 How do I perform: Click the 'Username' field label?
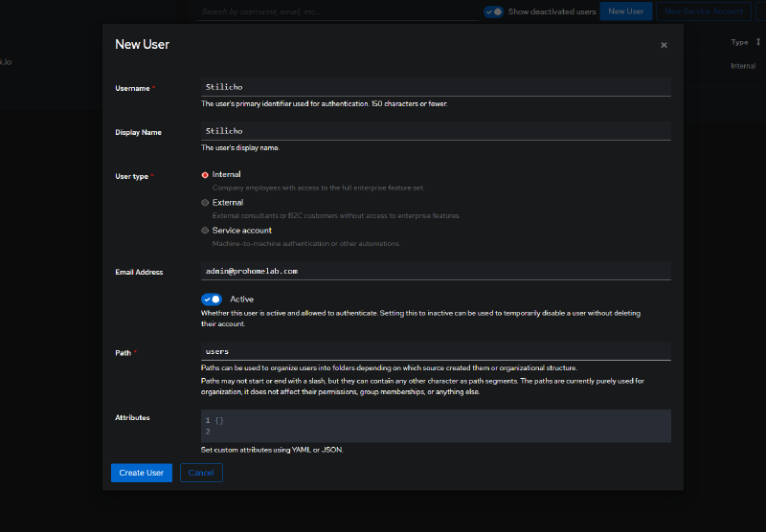pos(132,88)
